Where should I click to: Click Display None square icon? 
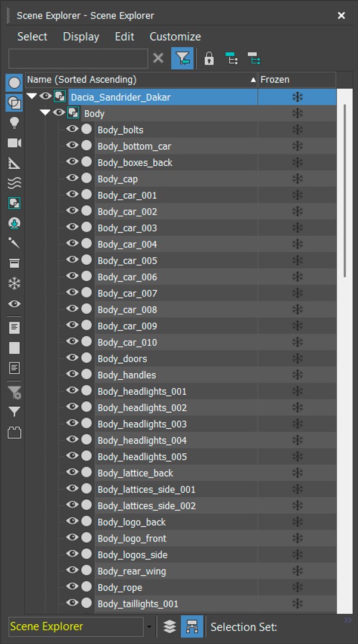(14, 348)
